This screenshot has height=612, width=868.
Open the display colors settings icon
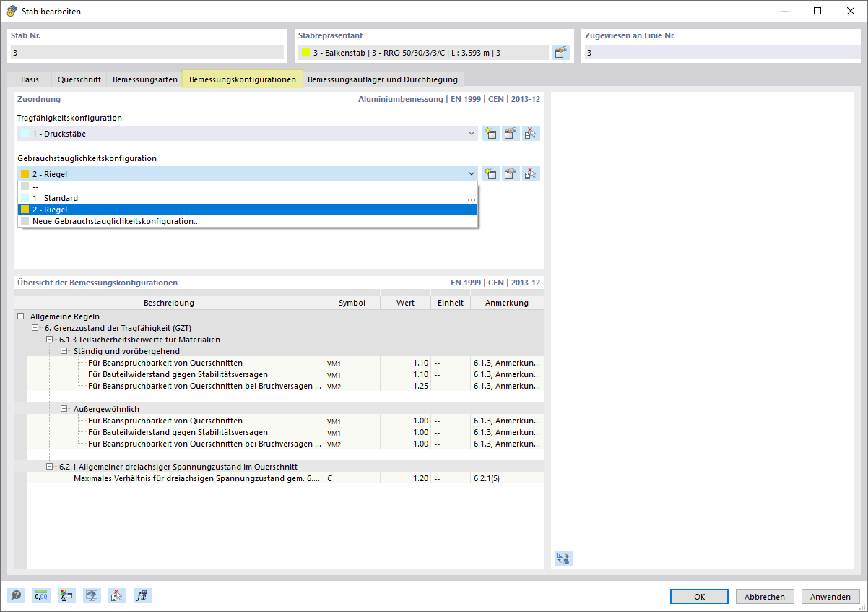[66, 595]
